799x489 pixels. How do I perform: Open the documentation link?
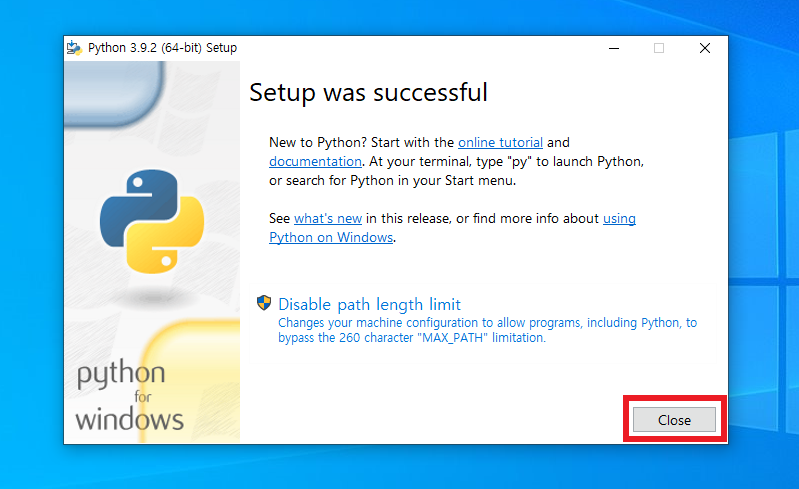point(315,161)
